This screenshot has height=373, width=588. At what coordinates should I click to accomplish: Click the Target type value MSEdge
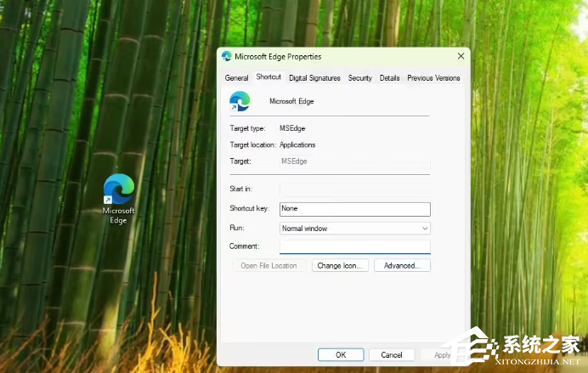(x=292, y=128)
